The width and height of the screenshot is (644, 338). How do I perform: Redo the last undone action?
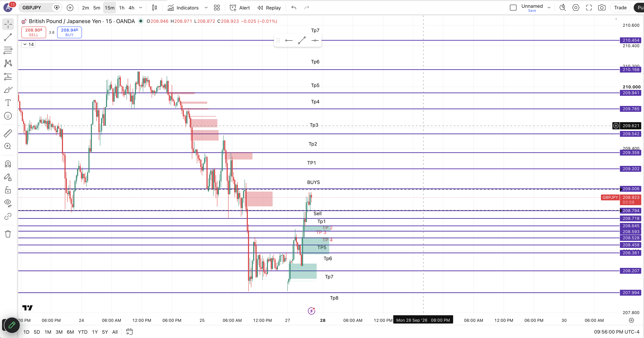tap(307, 8)
